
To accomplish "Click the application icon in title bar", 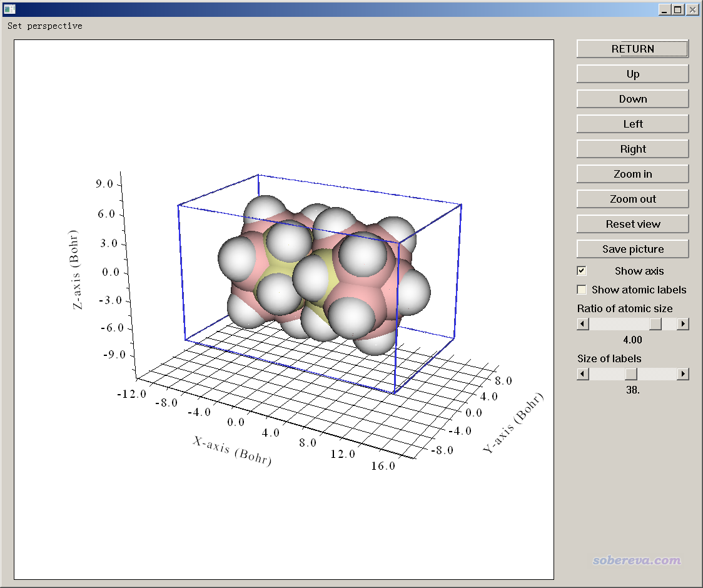I will tap(9, 9).
